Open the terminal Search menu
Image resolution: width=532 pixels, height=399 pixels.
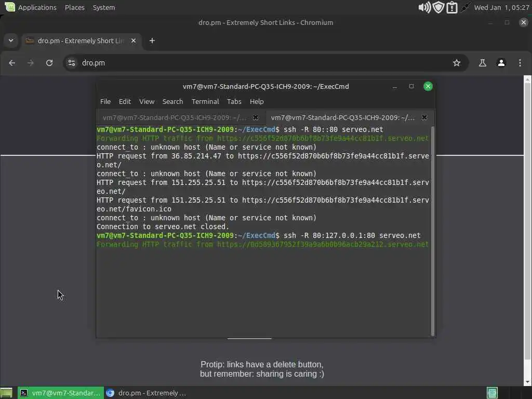172,101
